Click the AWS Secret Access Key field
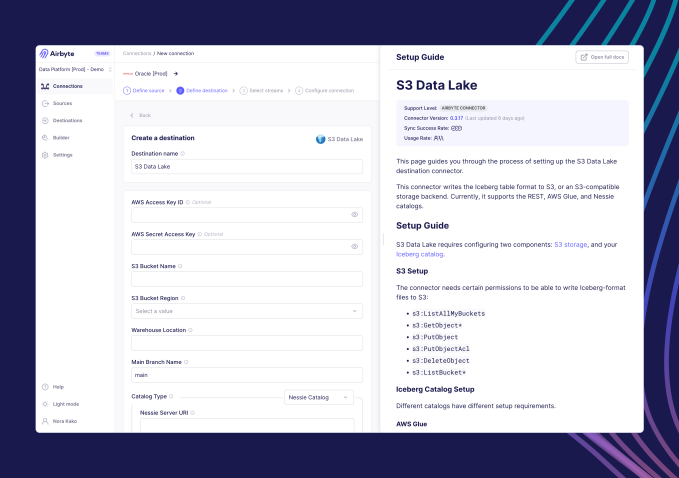The height and width of the screenshot is (478, 679). tap(247, 247)
